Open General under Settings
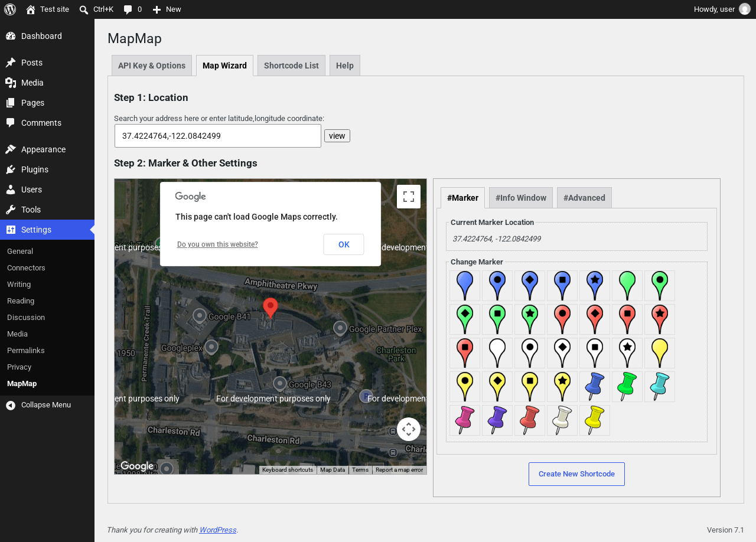756x542 pixels. 47,251
